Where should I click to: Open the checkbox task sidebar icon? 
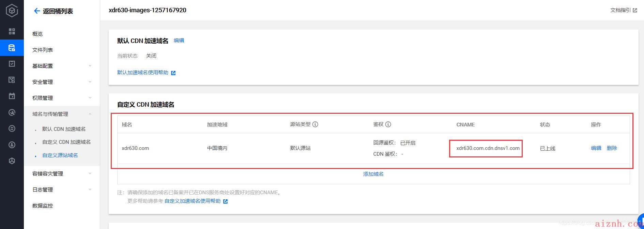[x=12, y=64]
